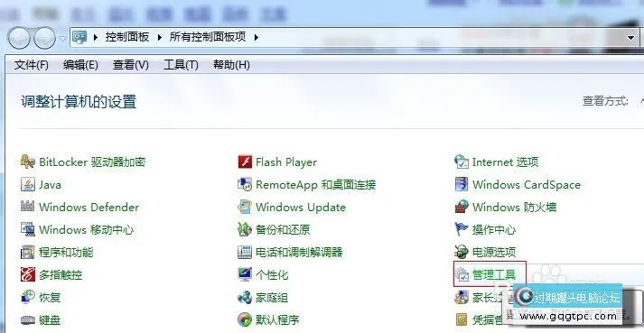Go to 控制面板 in the breadcrumb
Screen dimensions: 644x333
127,37
